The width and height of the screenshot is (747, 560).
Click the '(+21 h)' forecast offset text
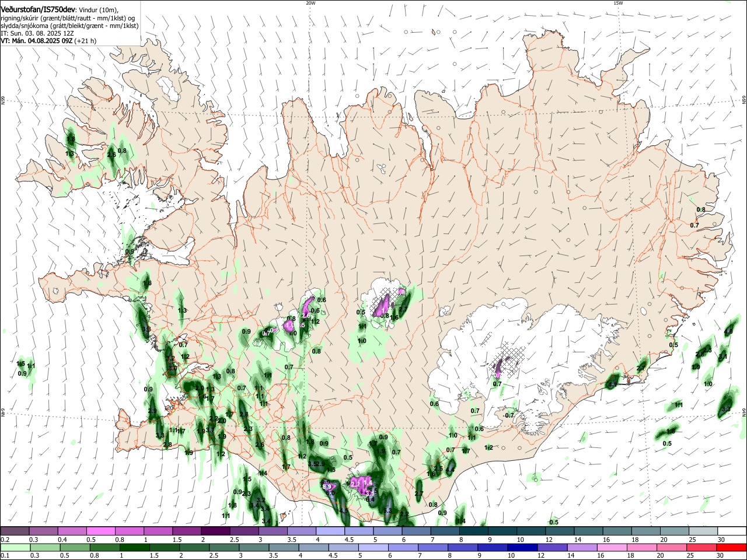(x=86, y=41)
